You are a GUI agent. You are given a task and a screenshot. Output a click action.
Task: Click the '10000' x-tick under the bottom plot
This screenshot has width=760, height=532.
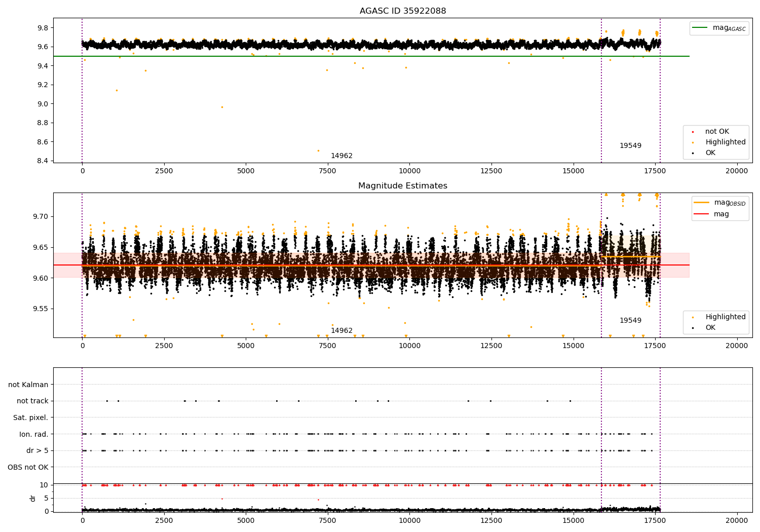tap(409, 520)
